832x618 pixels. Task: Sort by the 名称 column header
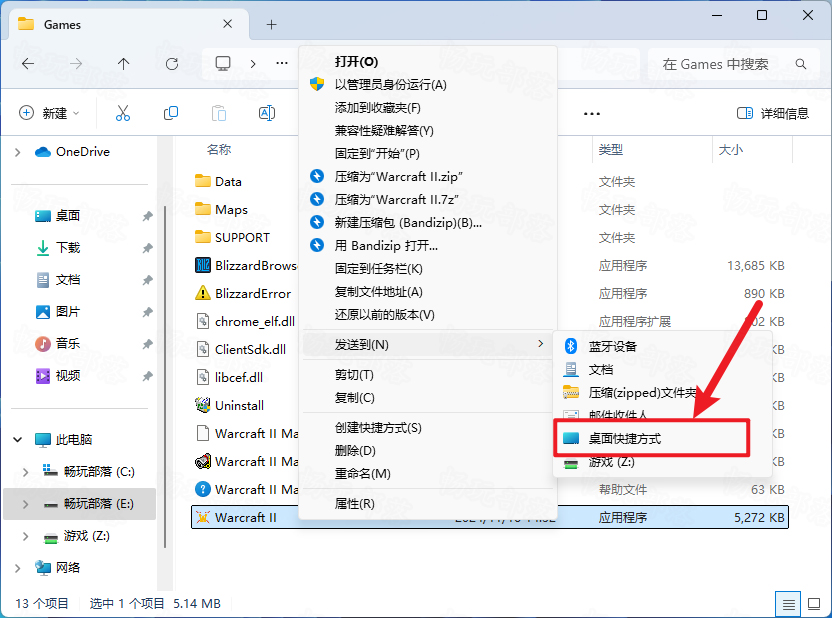(x=219, y=150)
